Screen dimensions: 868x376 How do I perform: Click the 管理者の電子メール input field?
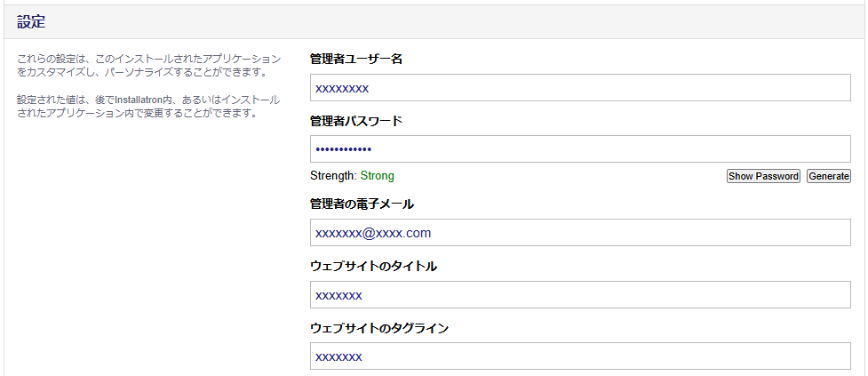pyautogui.click(x=580, y=233)
